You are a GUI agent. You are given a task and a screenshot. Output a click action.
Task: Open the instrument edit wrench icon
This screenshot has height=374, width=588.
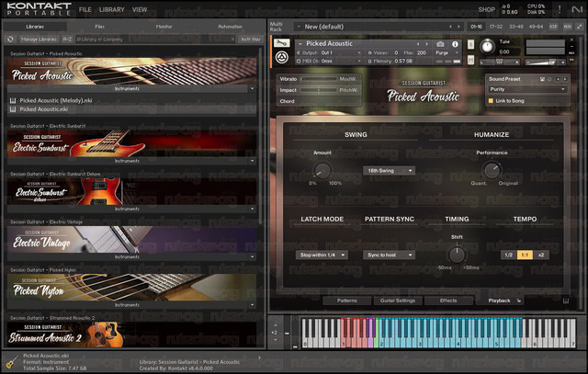pyautogui.click(x=281, y=43)
